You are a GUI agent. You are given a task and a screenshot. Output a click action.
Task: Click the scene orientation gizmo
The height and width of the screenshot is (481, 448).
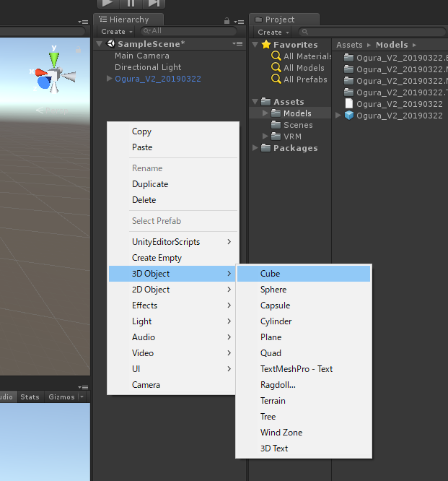tap(53, 74)
